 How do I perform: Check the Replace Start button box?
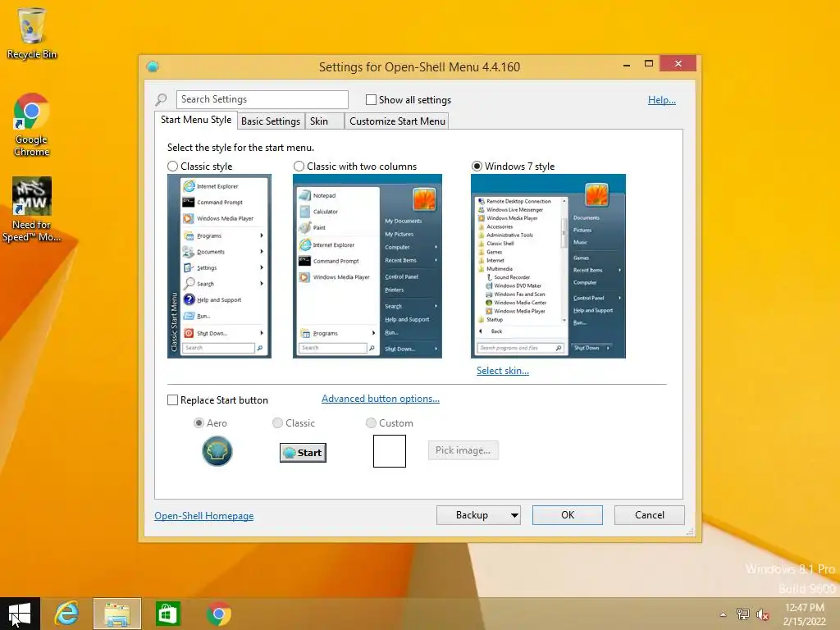(172, 400)
